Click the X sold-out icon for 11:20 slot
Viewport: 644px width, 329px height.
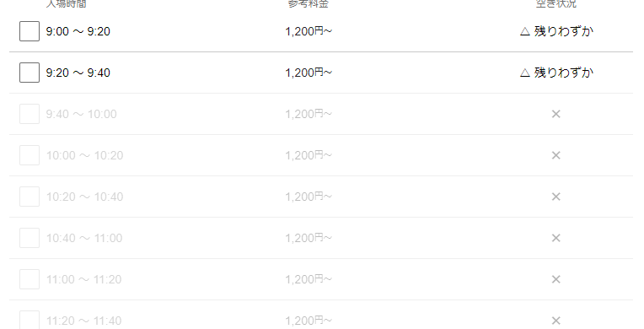556,321
